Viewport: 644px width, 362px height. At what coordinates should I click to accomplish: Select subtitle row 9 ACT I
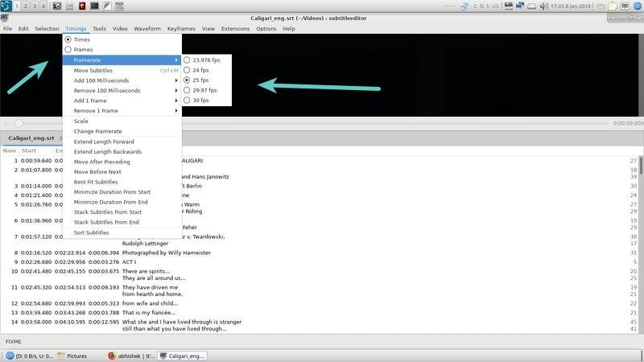(x=320, y=262)
